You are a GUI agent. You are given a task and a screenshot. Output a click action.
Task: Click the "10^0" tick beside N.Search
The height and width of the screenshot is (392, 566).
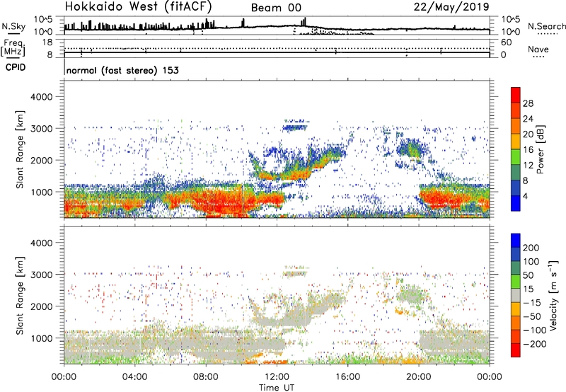coord(510,32)
